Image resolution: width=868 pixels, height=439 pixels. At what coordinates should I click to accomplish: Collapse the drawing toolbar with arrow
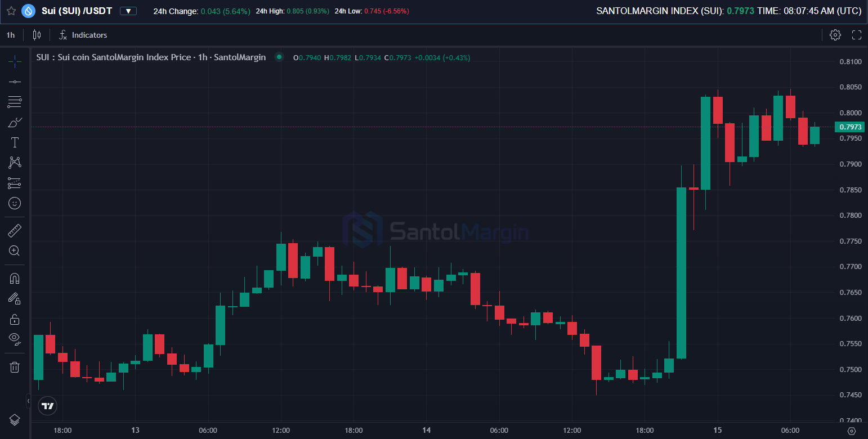point(28,401)
